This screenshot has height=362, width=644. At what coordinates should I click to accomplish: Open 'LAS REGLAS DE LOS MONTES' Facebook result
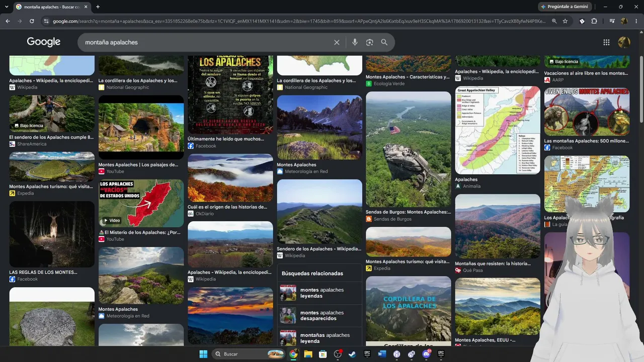coord(43,272)
